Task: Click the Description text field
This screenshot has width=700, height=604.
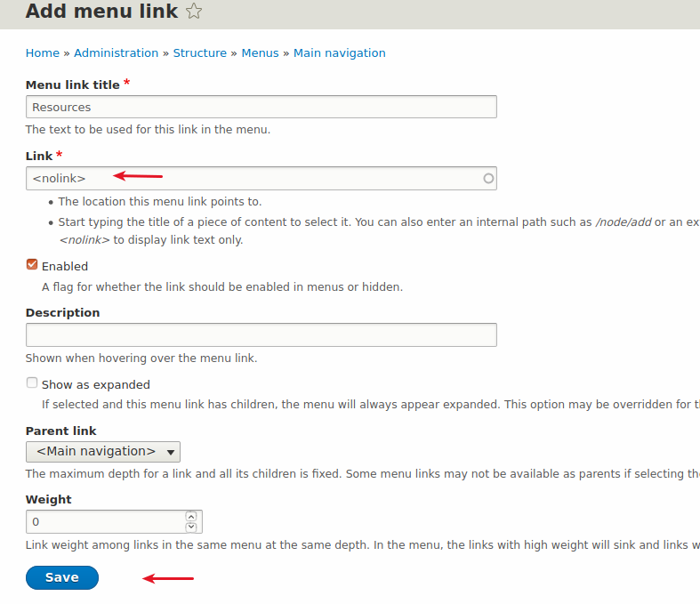Action: point(261,334)
